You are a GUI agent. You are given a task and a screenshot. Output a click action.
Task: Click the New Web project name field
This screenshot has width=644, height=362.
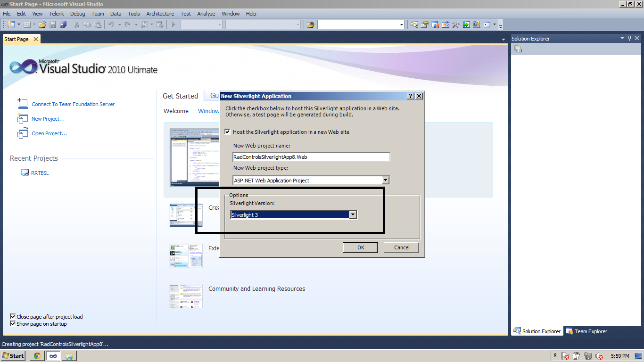311,157
